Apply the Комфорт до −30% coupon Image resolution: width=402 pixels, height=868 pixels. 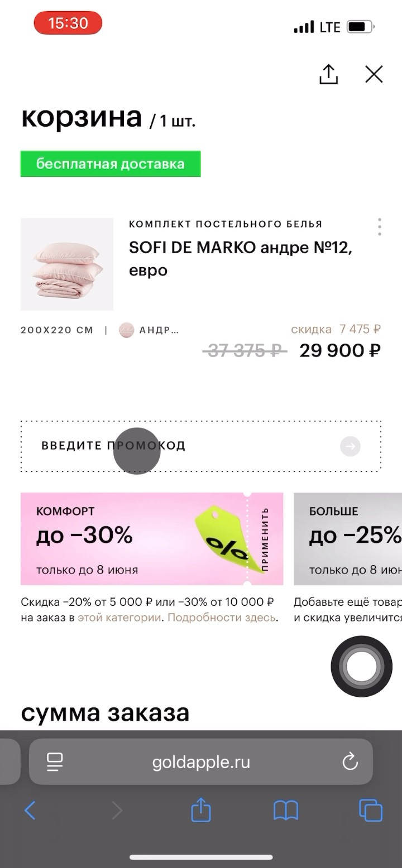tap(265, 539)
